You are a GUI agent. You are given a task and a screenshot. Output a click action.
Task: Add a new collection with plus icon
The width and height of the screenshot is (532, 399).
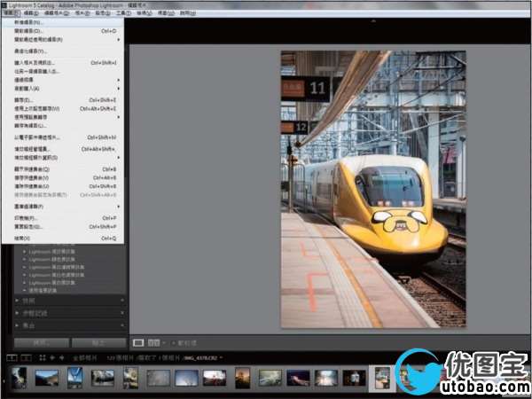[122, 325]
